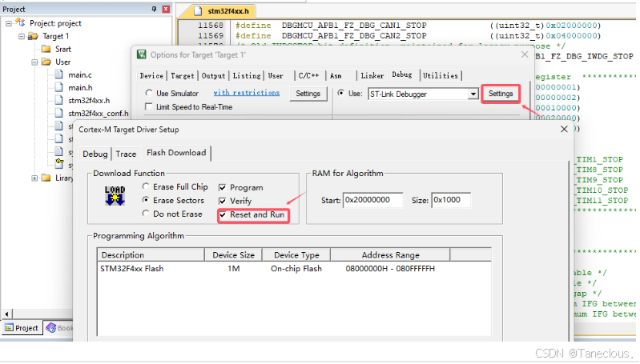This screenshot has width=640, height=364.
Task: Click the Description column header
Action: (x=151, y=254)
